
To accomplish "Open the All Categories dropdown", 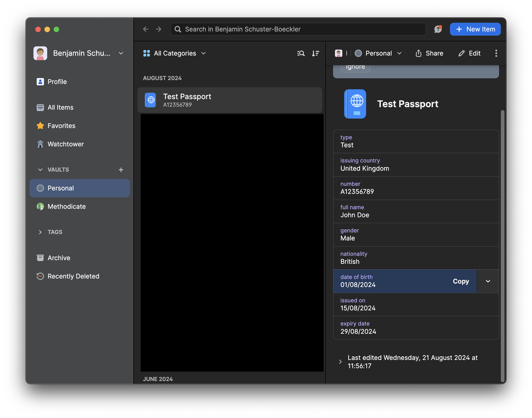I will (175, 53).
